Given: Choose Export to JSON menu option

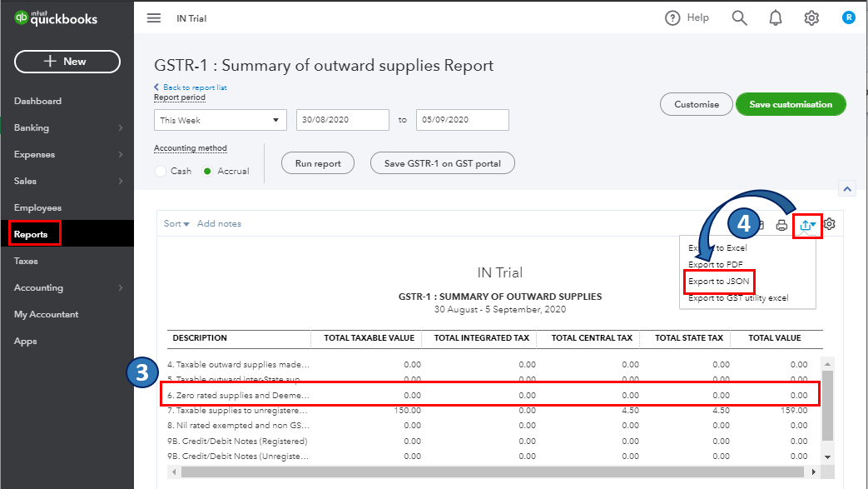Looking at the screenshot, I should pyautogui.click(x=718, y=282).
